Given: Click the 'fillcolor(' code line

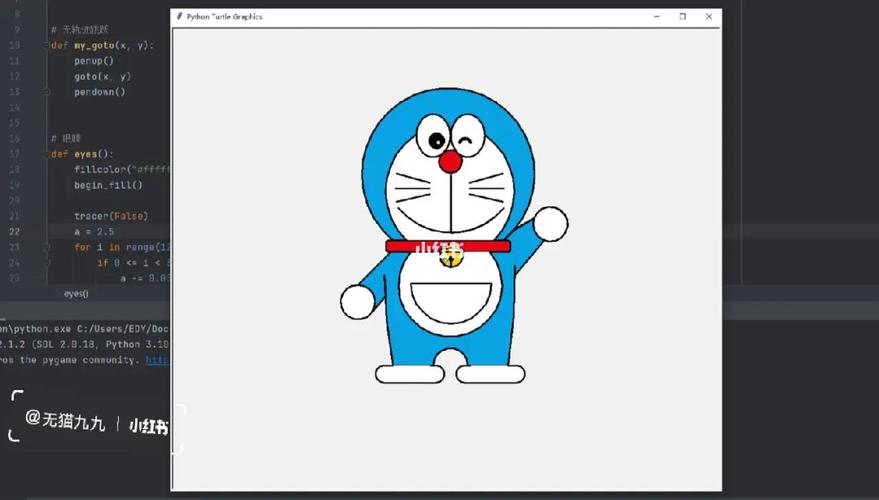Looking at the screenshot, I should (122, 169).
